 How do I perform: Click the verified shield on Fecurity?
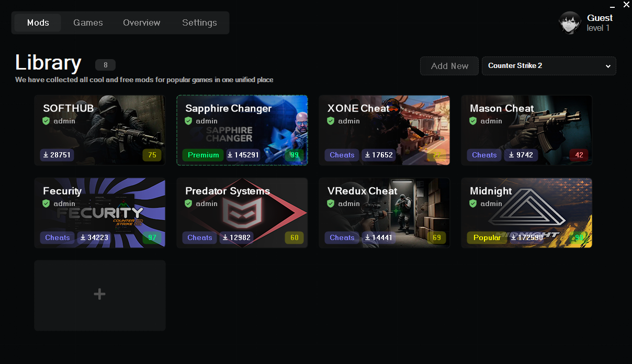46,203
